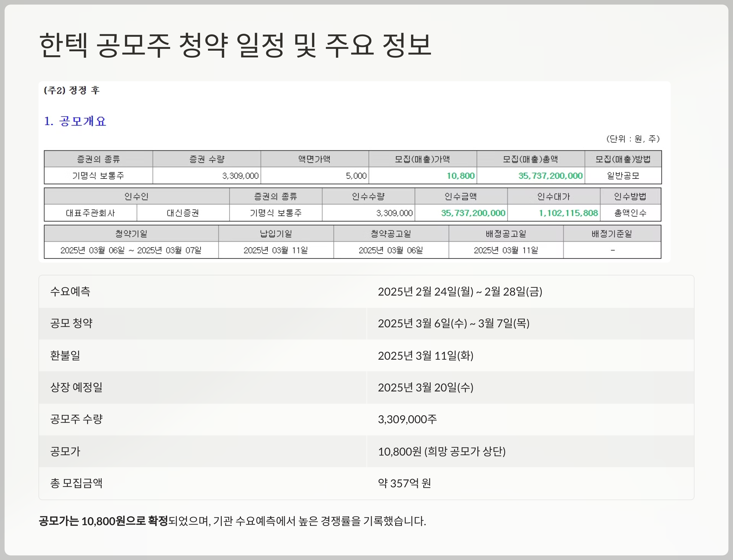Click the 청약기일 date range cell

131,250
